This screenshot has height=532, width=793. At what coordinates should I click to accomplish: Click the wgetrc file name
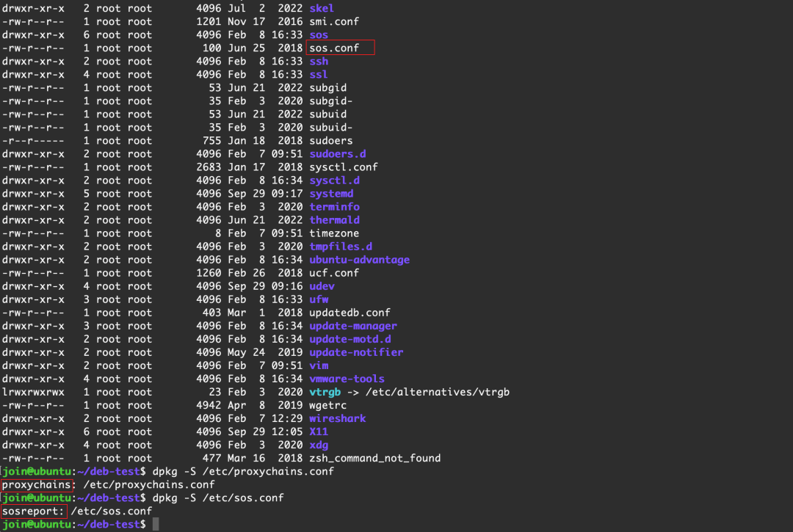(x=327, y=405)
